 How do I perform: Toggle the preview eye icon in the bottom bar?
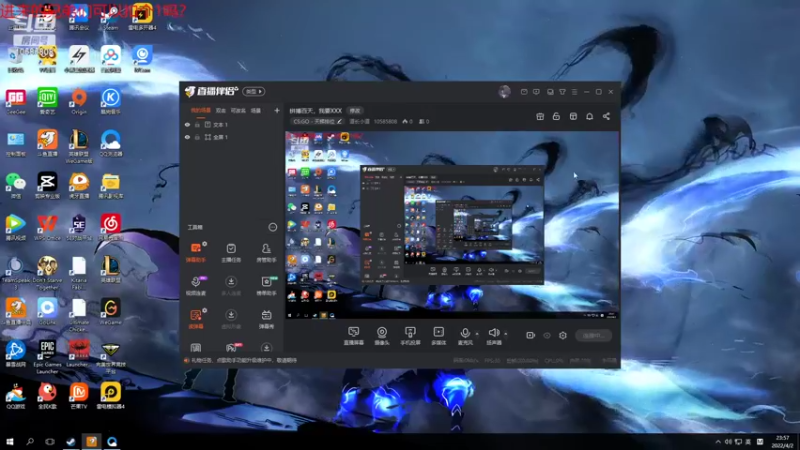pyautogui.click(x=547, y=335)
